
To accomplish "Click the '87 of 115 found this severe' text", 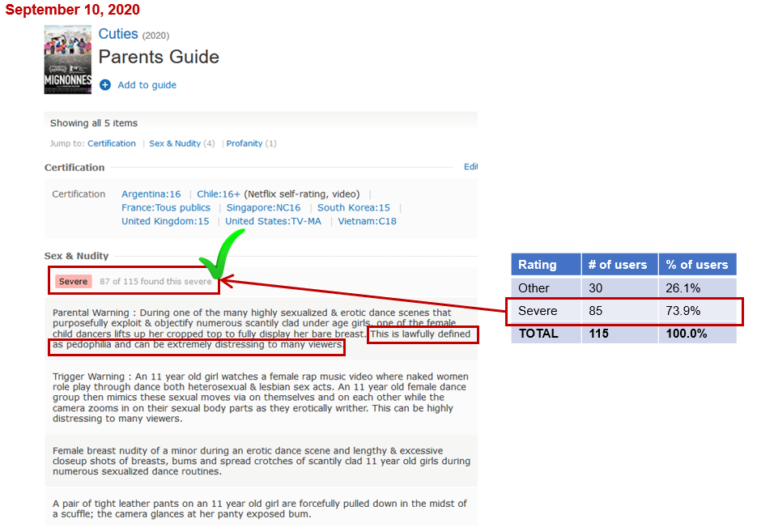I will pyautogui.click(x=155, y=281).
